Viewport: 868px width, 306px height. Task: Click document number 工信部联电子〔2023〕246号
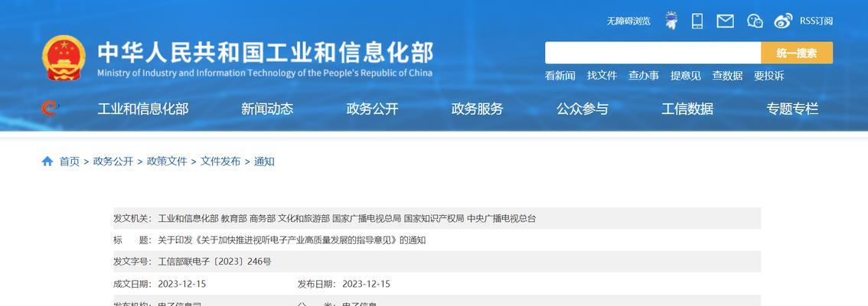[x=215, y=262]
